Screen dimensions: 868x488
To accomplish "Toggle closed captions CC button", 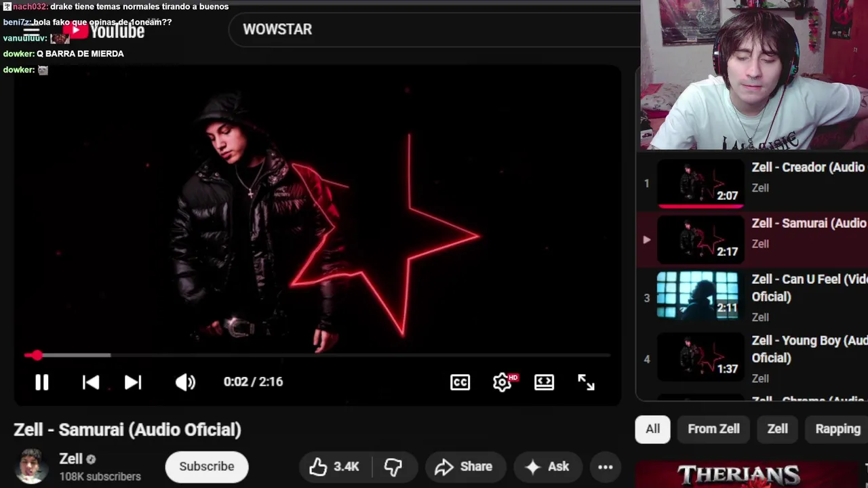I will [460, 382].
